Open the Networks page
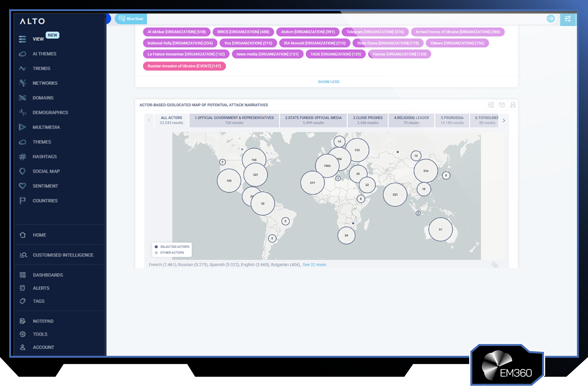 pyautogui.click(x=45, y=83)
